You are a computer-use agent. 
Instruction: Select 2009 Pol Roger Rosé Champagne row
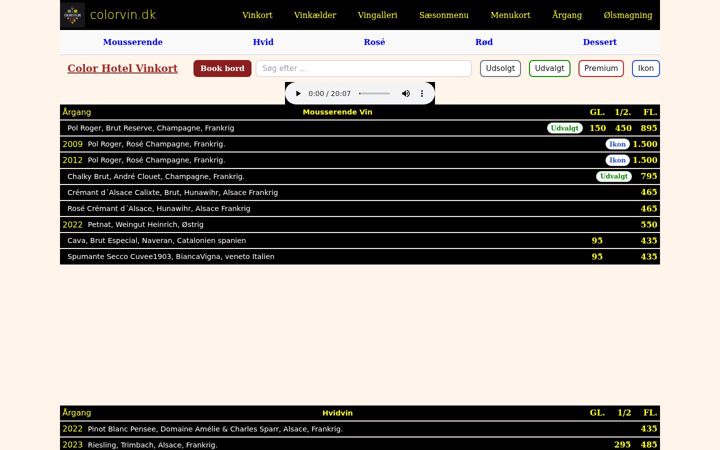coord(360,144)
